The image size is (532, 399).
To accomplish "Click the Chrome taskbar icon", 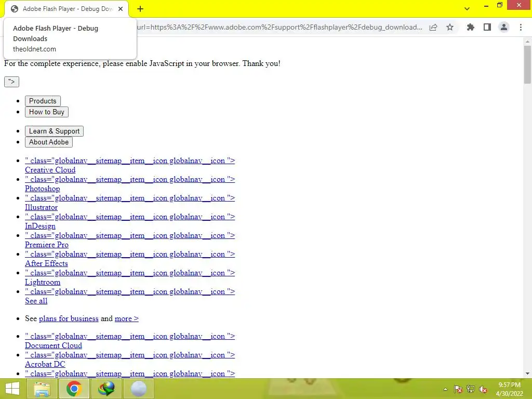I will pyautogui.click(x=74, y=389).
